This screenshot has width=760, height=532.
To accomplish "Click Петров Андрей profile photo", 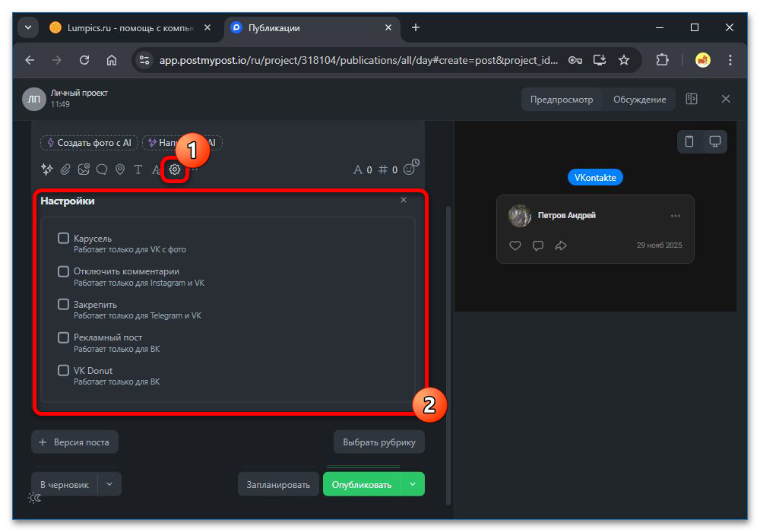I will [x=520, y=216].
